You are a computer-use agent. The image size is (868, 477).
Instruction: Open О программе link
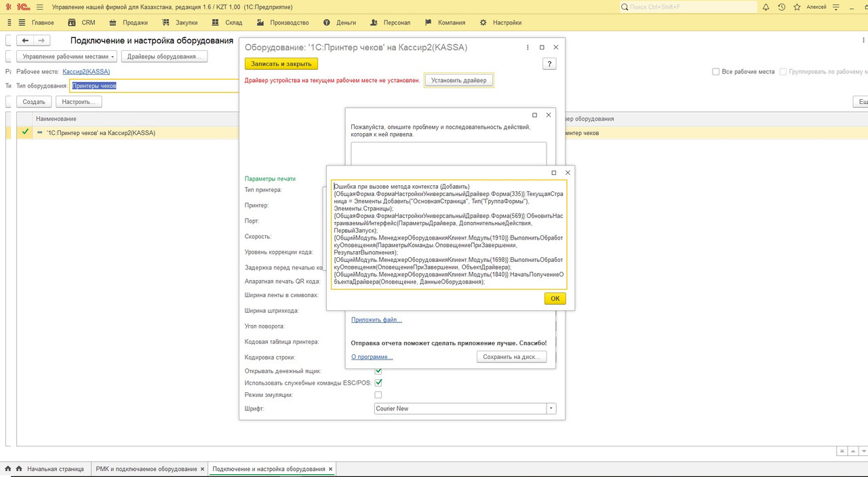[372, 357]
